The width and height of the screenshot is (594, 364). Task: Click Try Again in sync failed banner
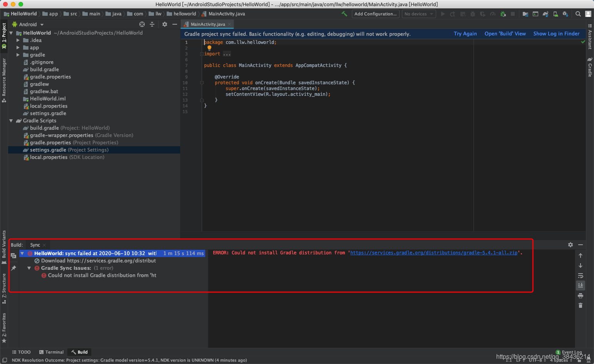coord(465,34)
